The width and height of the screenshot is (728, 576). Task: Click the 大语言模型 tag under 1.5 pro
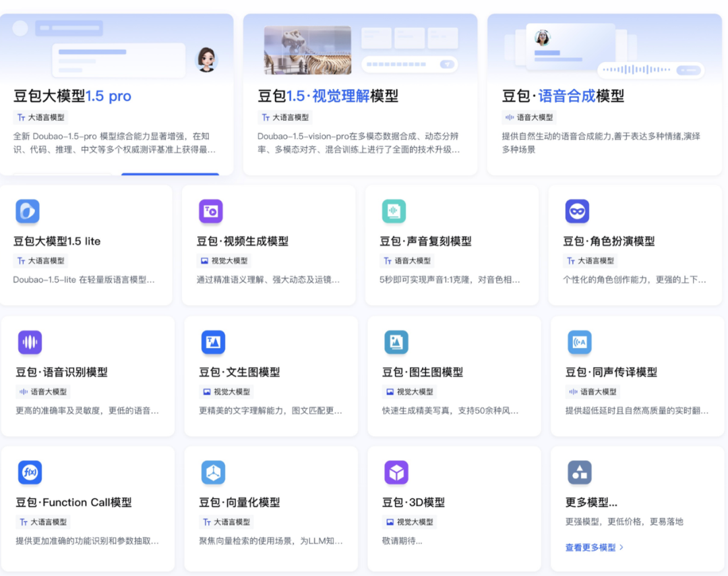pos(41,117)
